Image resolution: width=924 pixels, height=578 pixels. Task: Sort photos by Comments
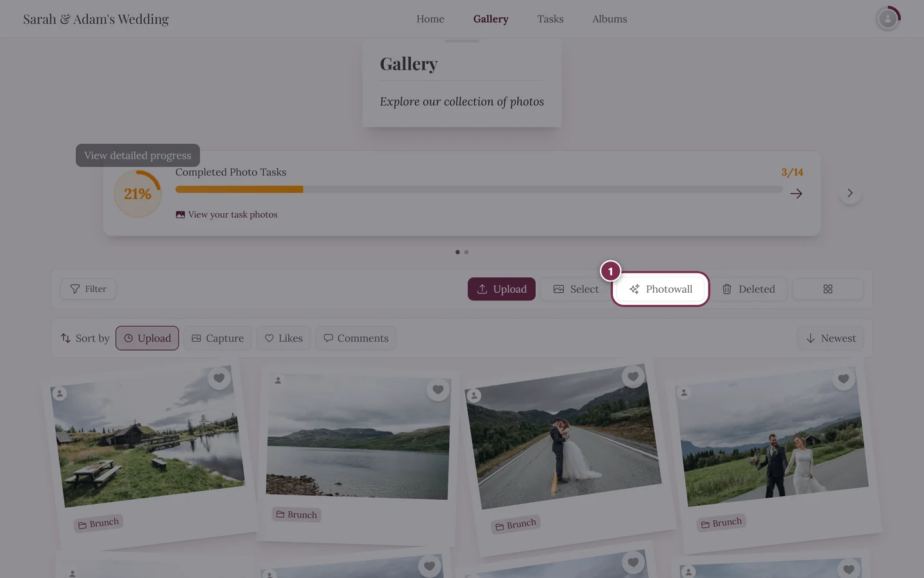(355, 338)
